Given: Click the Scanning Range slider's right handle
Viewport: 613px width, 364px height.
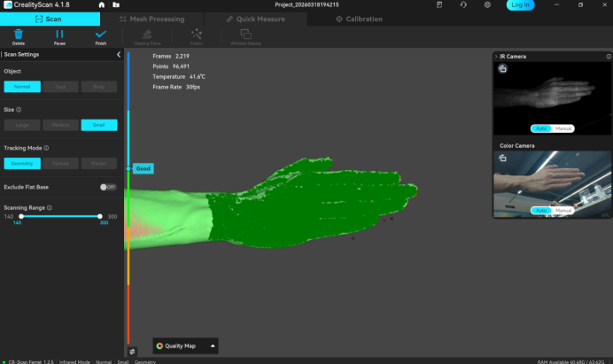Looking at the screenshot, I should point(99,216).
